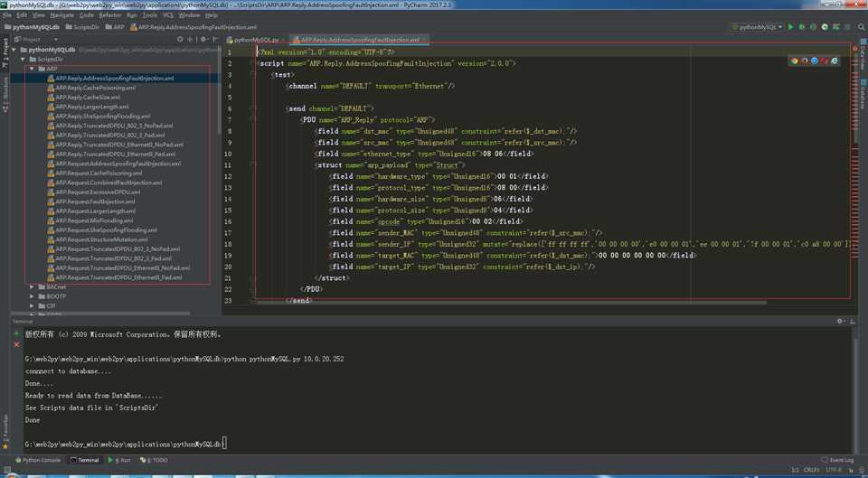868x478 pixels.
Task: Click the terminal command prompt line
Action: point(126,445)
